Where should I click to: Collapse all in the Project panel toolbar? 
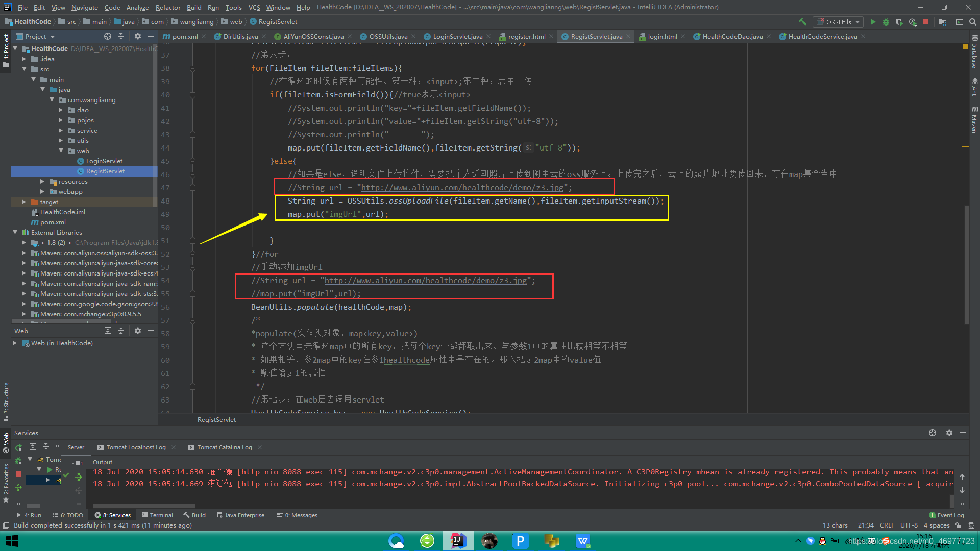(121, 36)
